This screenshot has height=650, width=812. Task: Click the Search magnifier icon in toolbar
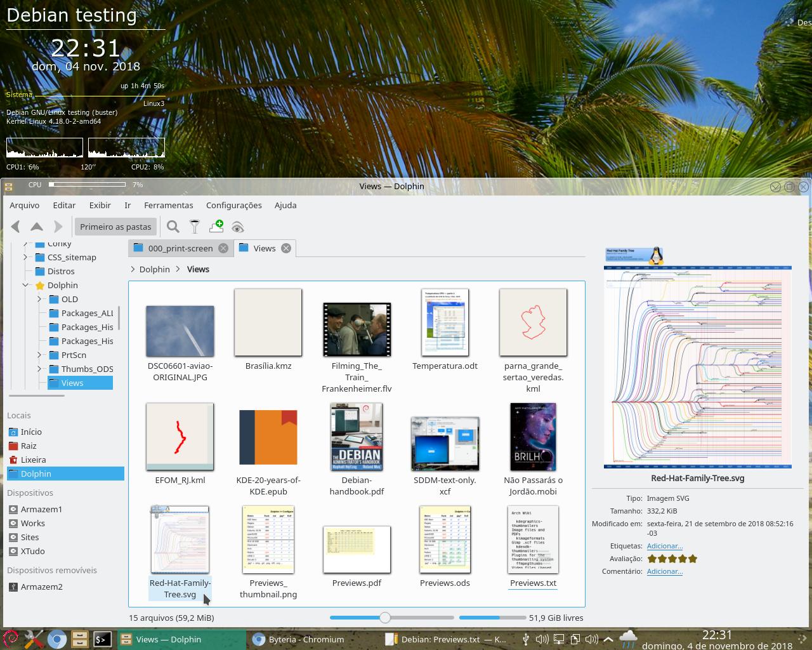(x=173, y=227)
